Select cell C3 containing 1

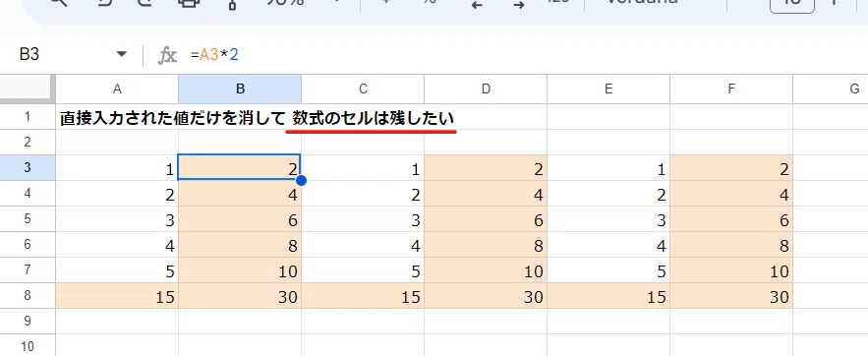coord(363,168)
